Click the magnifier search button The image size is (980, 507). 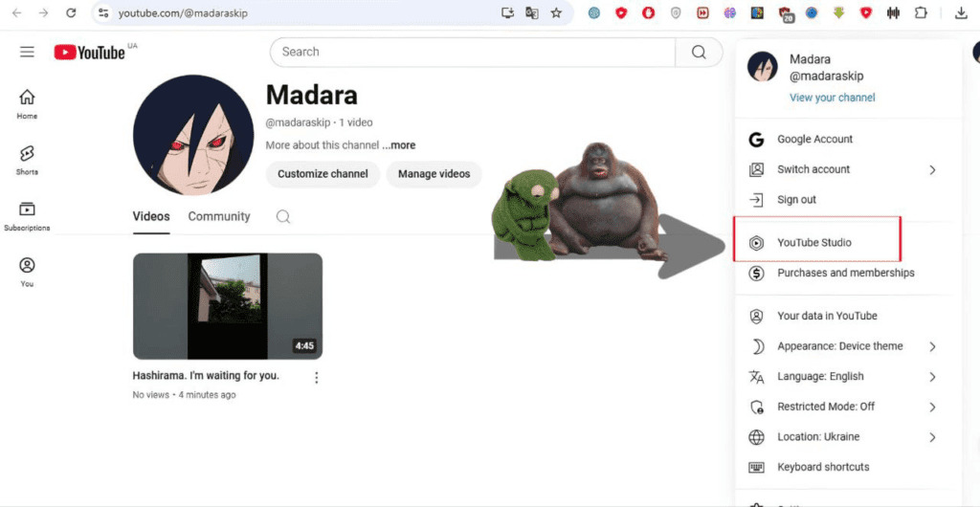[x=699, y=52]
